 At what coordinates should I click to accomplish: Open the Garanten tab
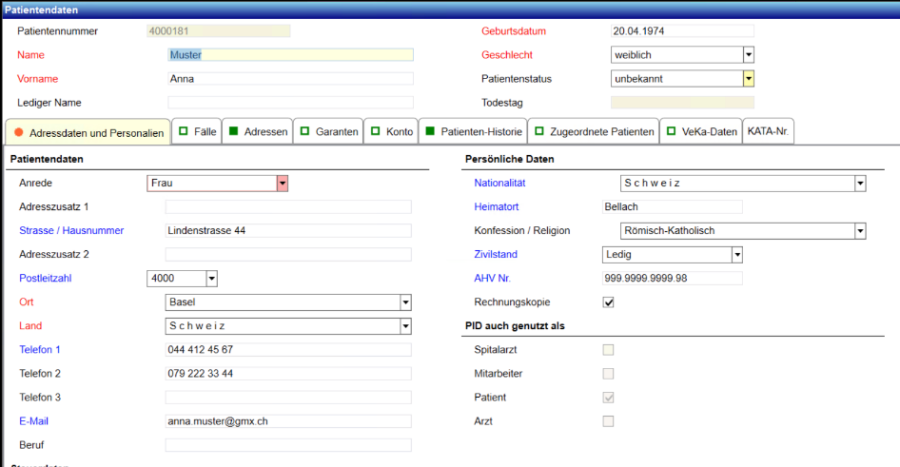click(x=328, y=132)
